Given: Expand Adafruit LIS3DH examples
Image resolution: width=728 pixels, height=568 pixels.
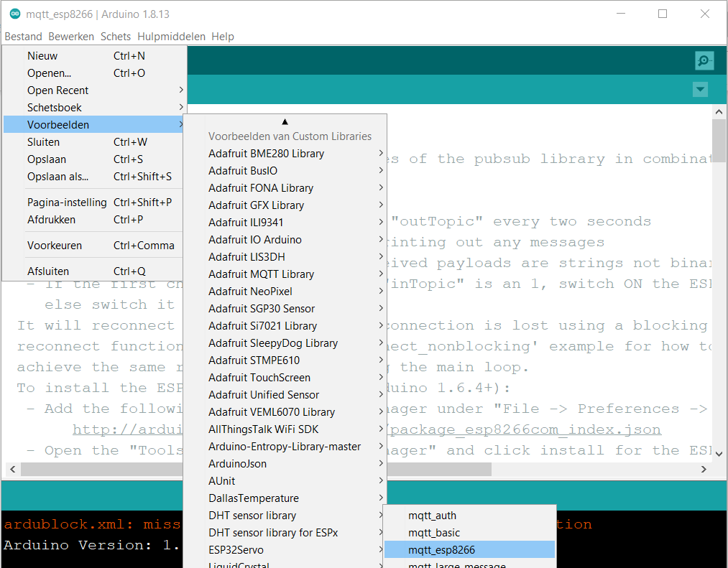Looking at the screenshot, I should pos(285,256).
